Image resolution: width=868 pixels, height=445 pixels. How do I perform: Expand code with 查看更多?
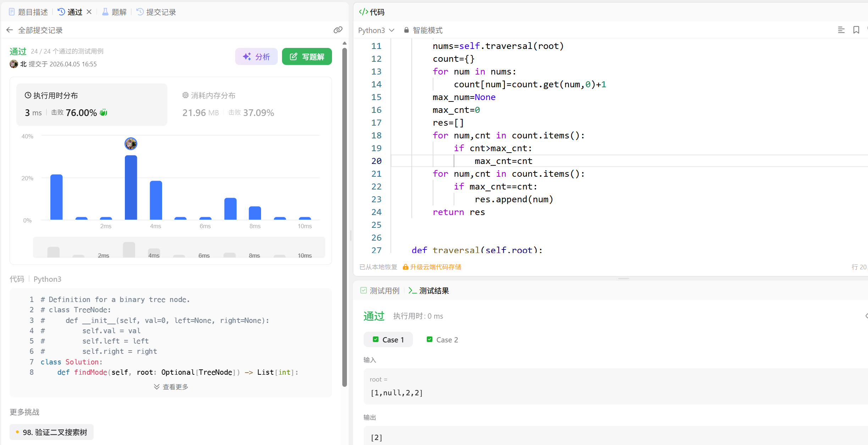(x=171, y=387)
